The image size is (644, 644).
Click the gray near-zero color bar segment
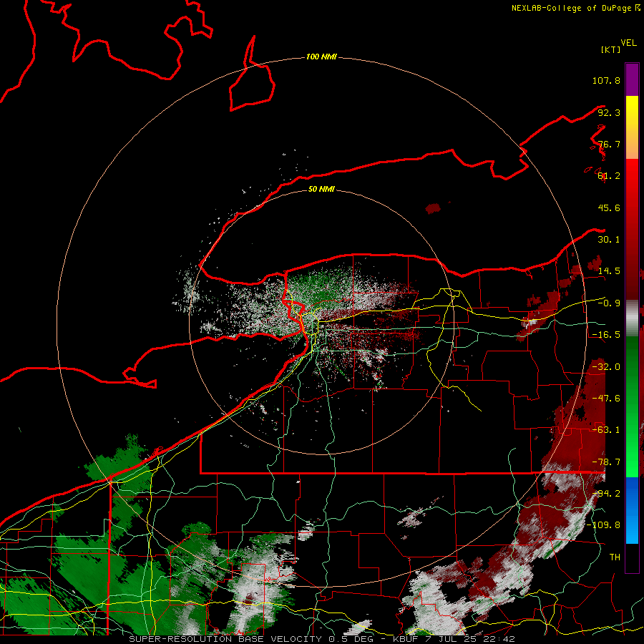(x=632, y=318)
